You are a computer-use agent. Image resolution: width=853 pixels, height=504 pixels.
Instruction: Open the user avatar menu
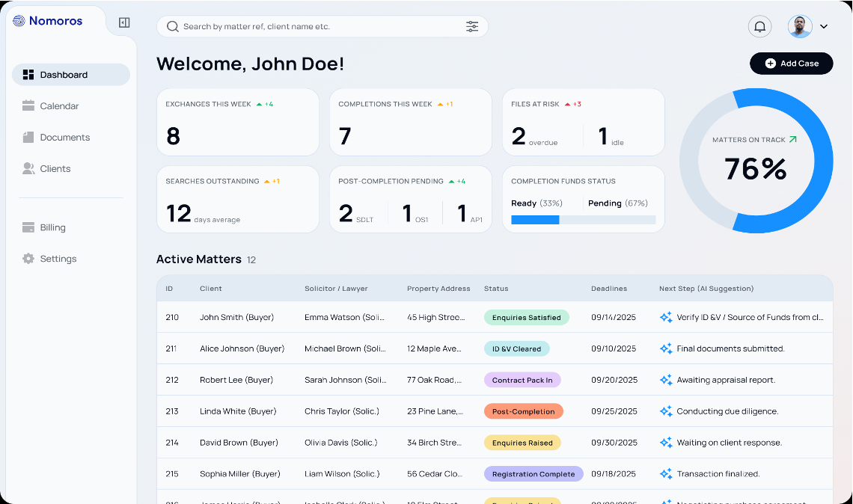[x=800, y=27]
